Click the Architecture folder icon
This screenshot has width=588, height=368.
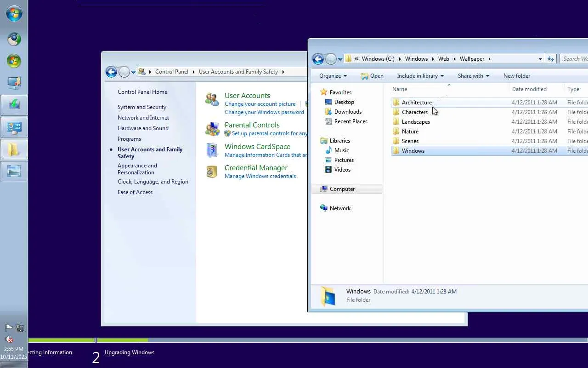click(396, 102)
